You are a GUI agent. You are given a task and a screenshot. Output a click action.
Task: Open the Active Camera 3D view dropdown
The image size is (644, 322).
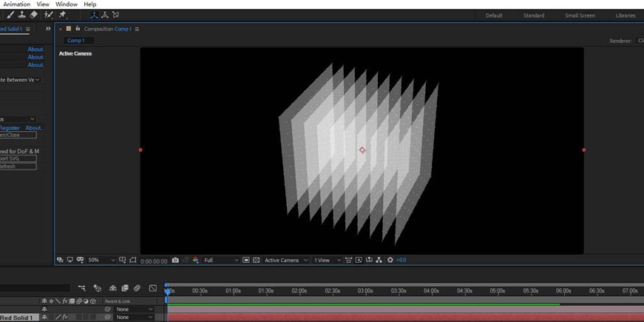[286, 261]
